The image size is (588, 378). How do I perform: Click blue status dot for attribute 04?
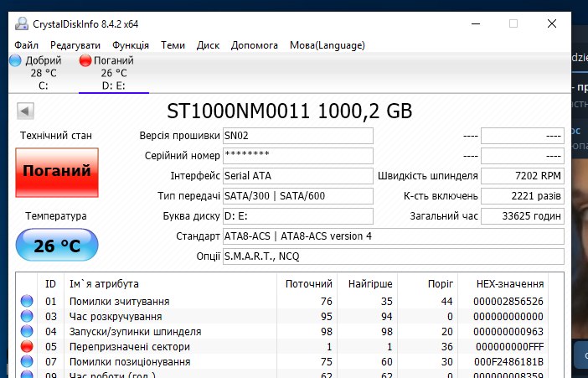[27, 331]
